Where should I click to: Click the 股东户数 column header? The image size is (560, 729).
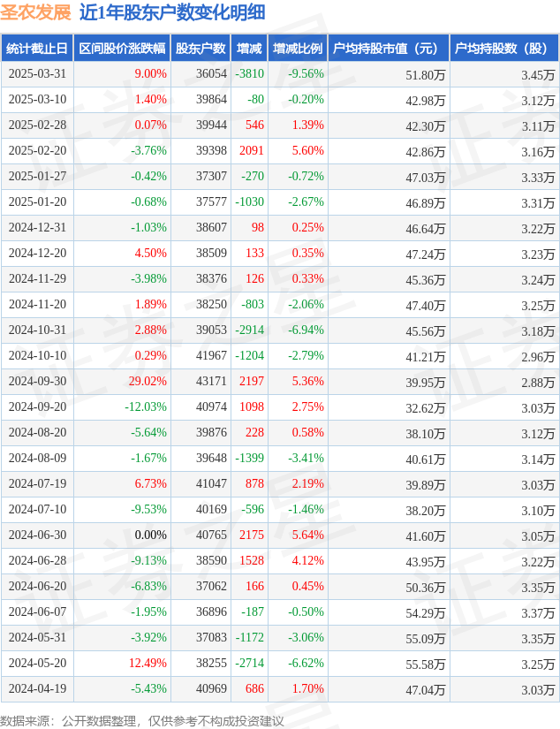pos(200,49)
